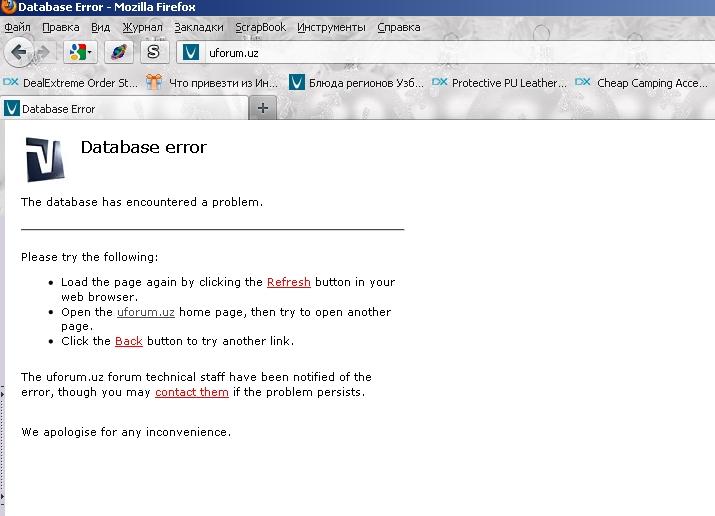Screen dimensions: 715x516
Task: Open the ScrapBook menu
Action: 260,27
